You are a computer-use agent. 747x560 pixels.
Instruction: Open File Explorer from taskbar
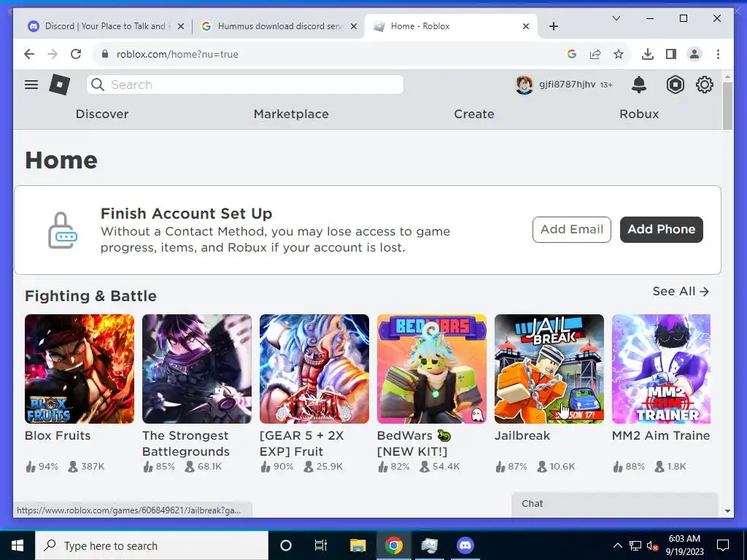357,545
